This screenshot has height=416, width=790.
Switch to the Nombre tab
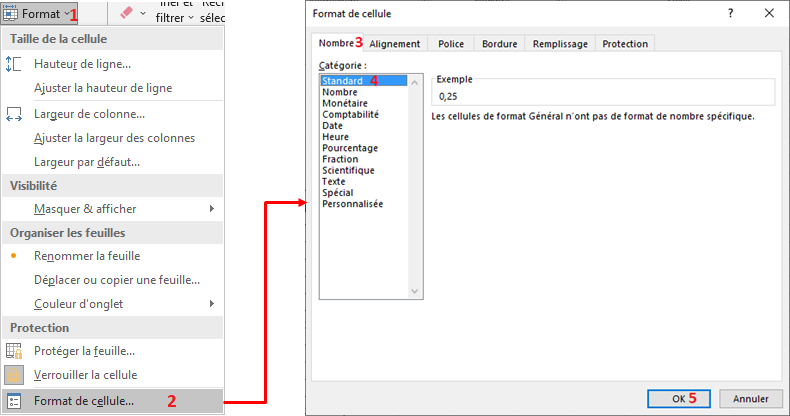coord(336,43)
